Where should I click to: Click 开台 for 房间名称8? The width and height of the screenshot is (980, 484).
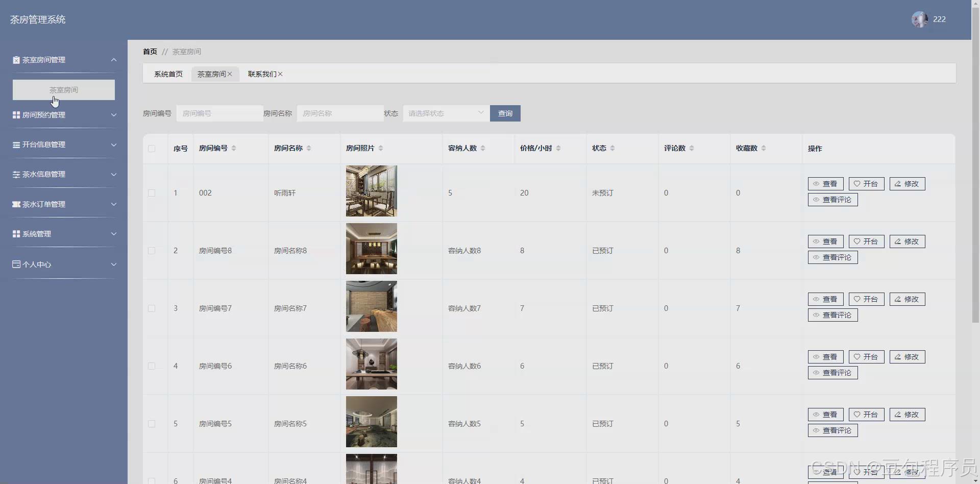(x=867, y=241)
